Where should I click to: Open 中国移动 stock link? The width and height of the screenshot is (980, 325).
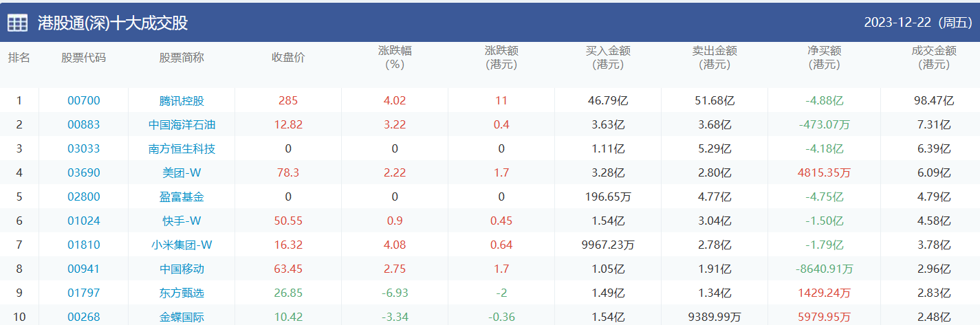[182, 269]
